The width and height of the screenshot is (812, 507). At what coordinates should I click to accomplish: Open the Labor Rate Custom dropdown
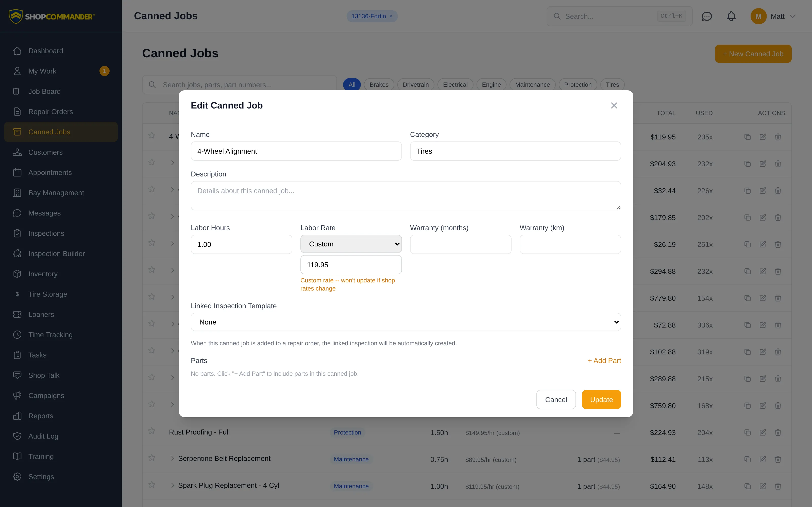coord(351,244)
